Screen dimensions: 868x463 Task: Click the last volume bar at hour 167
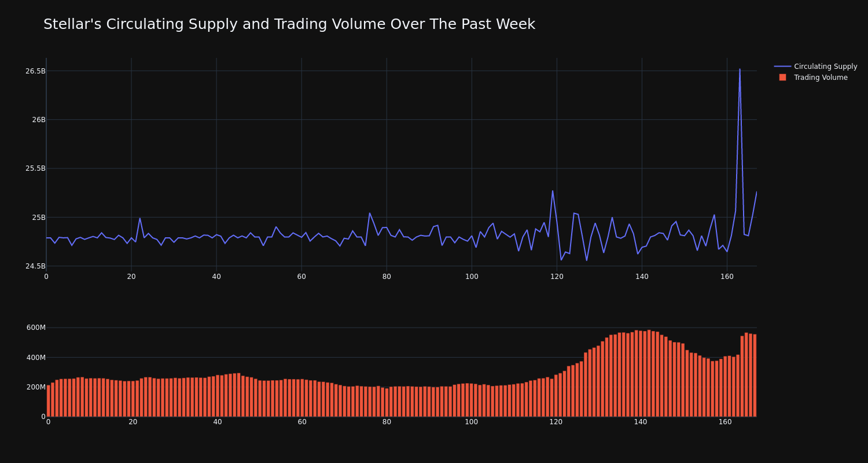click(x=755, y=376)
